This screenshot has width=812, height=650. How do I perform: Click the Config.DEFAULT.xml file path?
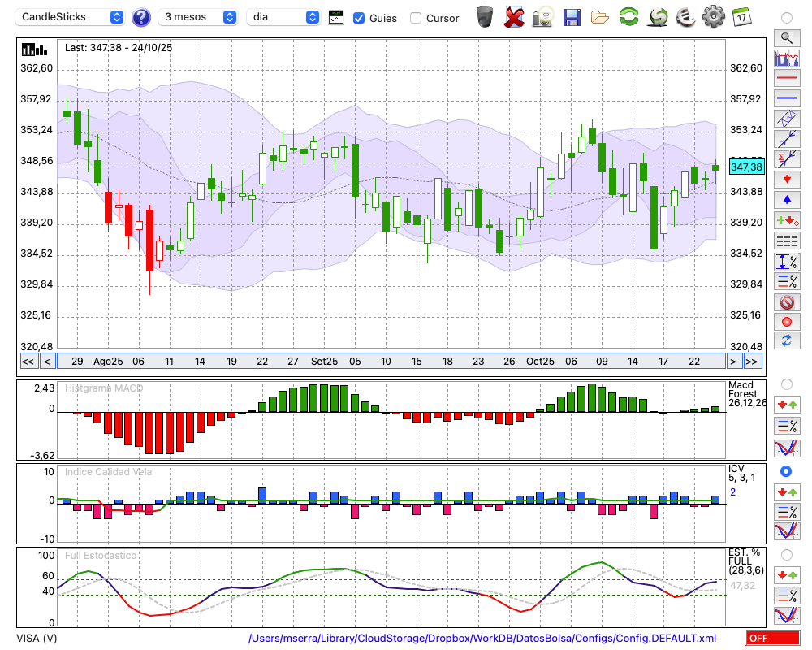[482, 638]
